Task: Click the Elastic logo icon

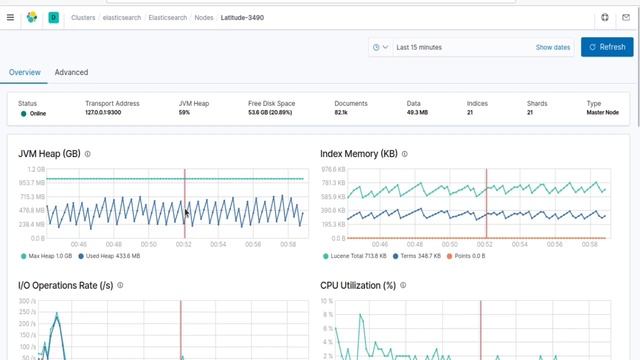Action: point(32,17)
